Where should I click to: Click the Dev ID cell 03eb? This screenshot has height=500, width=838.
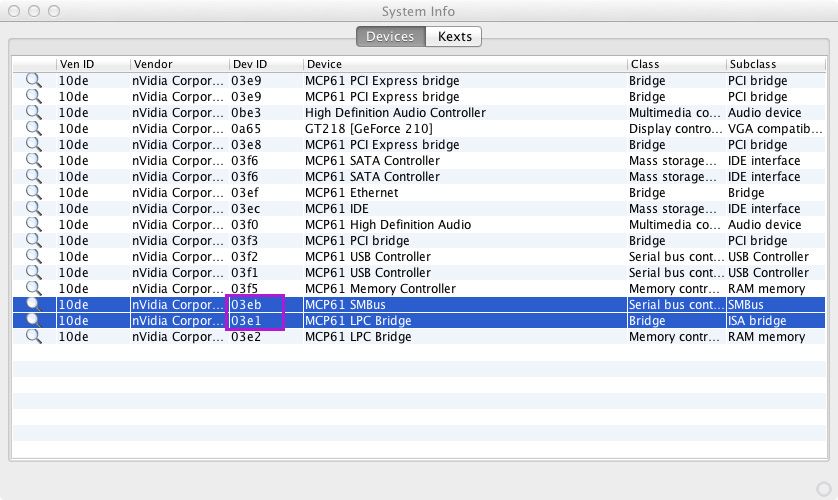tap(246, 305)
